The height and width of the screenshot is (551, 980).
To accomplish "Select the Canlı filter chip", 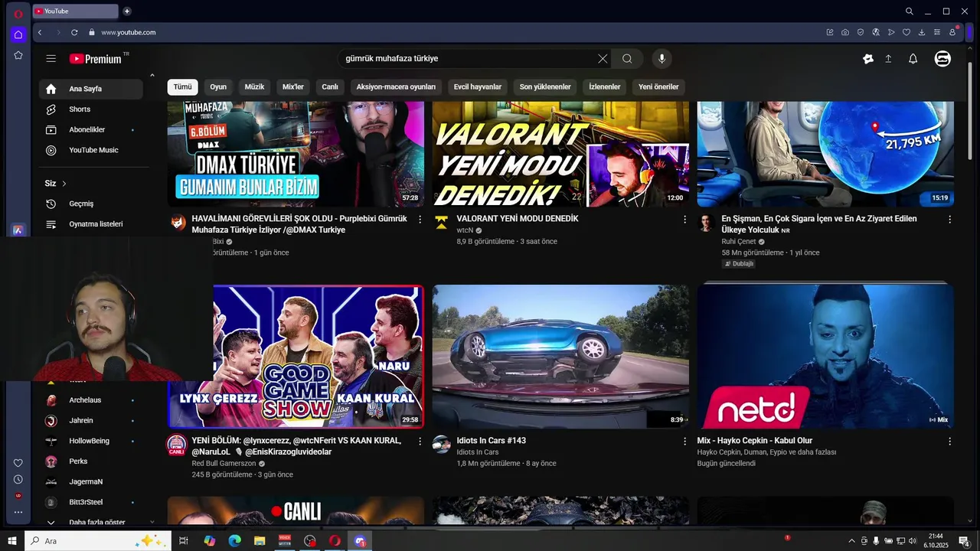I will [x=330, y=86].
